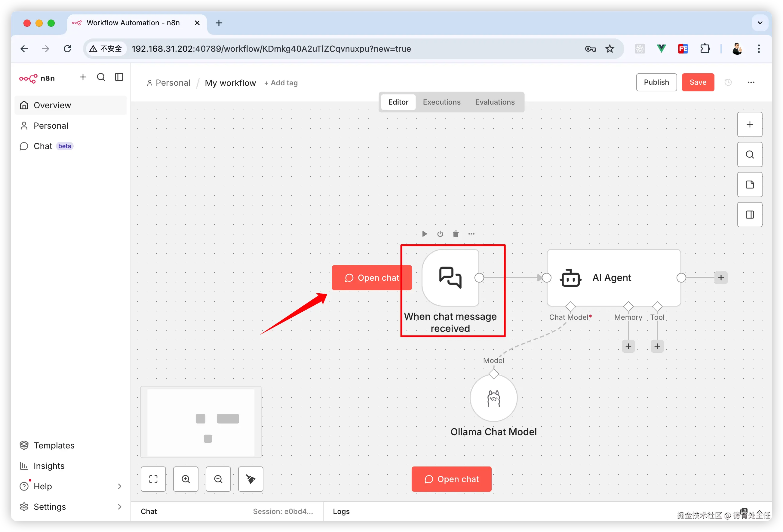Zoom out on the canvas

coord(218,479)
